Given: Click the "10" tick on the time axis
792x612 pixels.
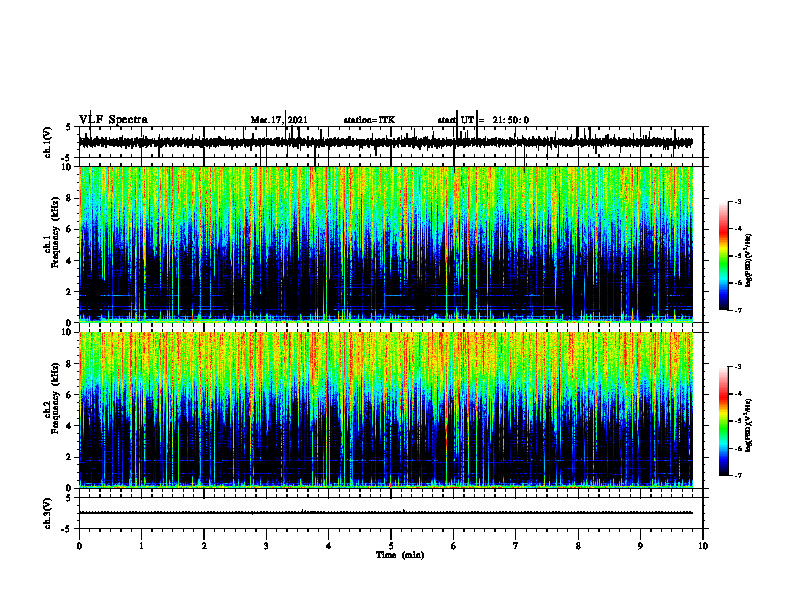Looking at the screenshot, I should click(x=703, y=546).
